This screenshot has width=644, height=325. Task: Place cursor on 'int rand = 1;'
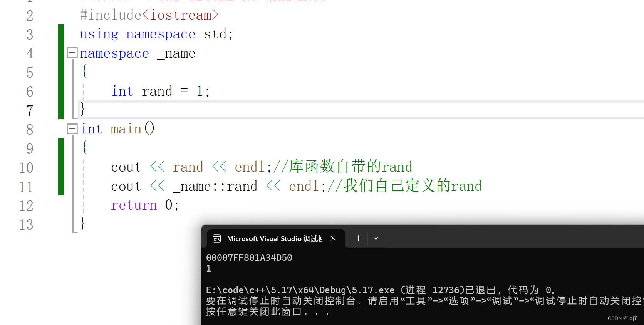click(160, 91)
